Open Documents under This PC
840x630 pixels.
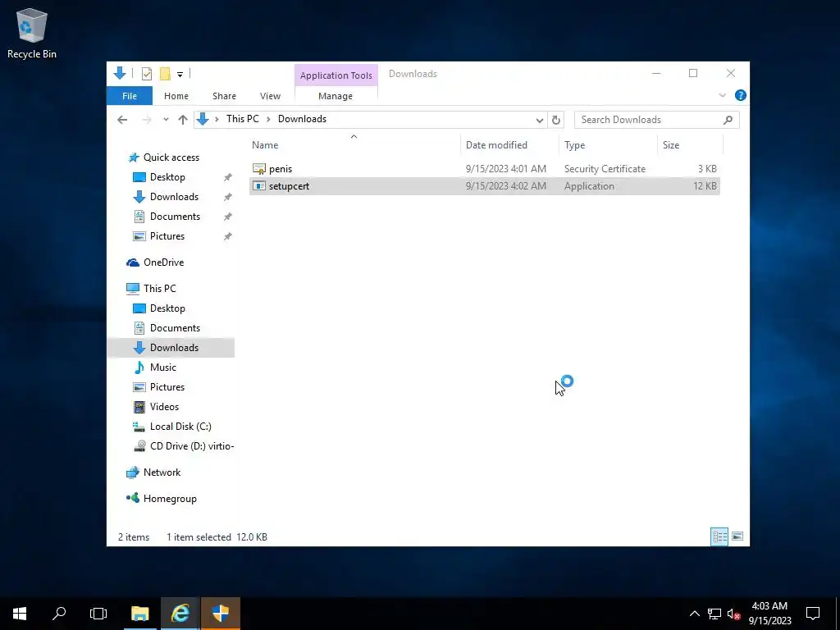point(175,328)
